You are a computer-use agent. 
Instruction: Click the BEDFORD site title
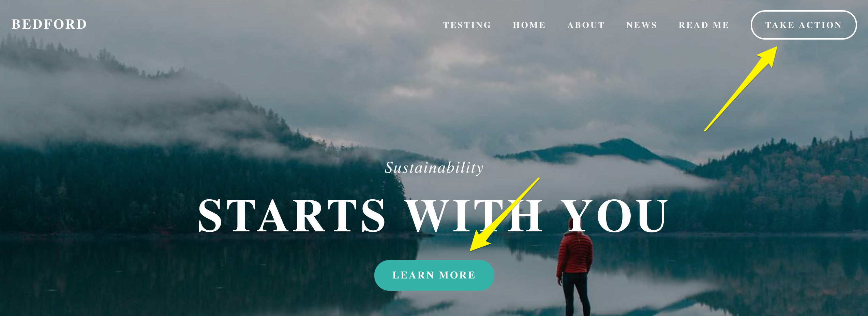pos(49,24)
